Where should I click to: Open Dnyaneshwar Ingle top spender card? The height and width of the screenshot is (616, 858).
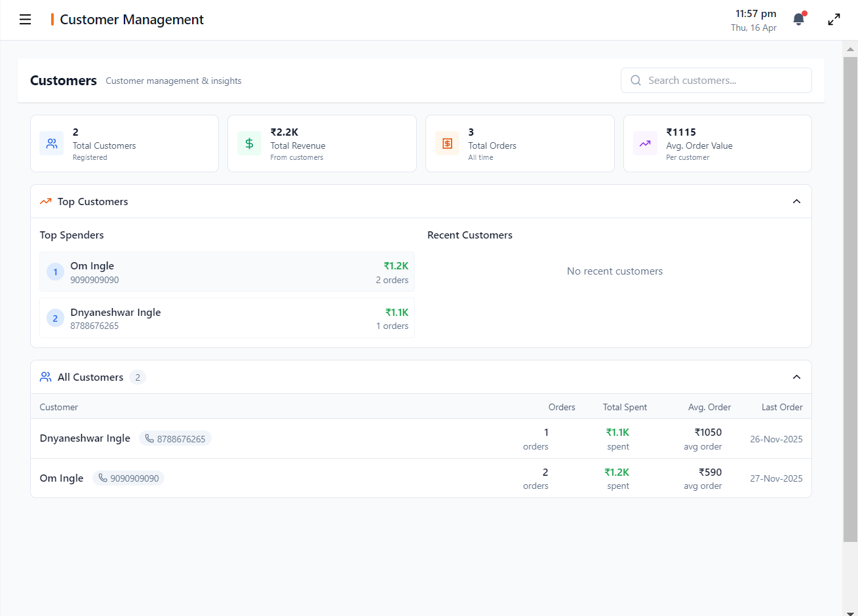click(227, 318)
